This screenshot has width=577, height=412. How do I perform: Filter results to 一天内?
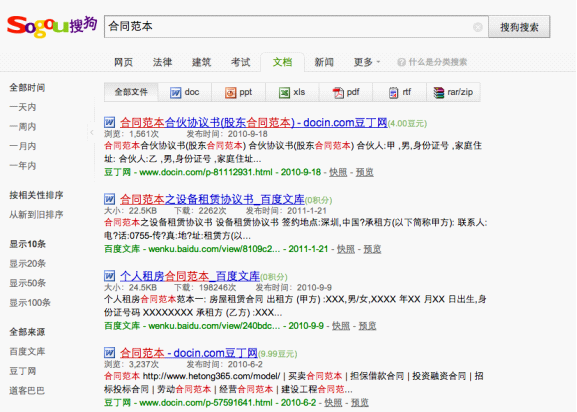23,107
